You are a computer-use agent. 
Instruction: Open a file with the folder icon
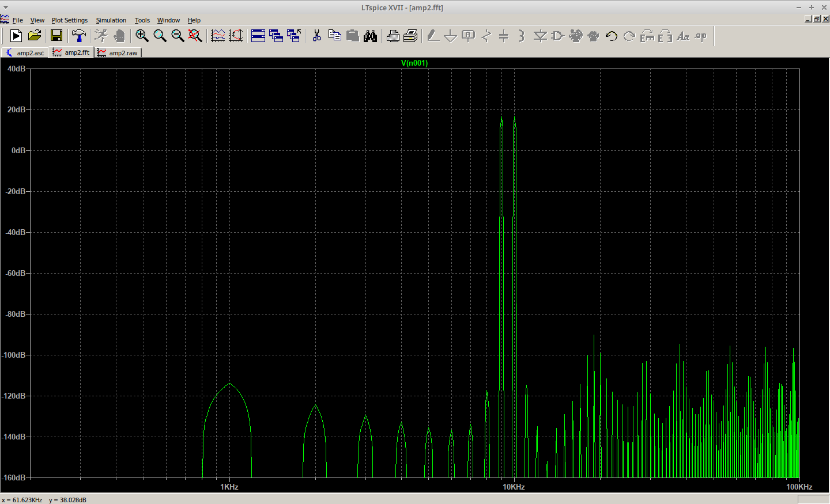click(x=35, y=36)
